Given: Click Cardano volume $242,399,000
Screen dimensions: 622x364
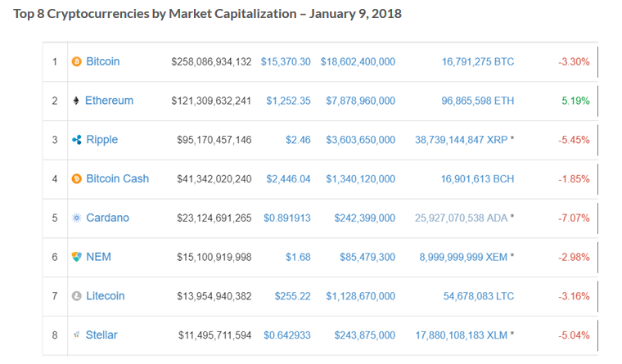Looking at the screenshot, I should point(365,218).
